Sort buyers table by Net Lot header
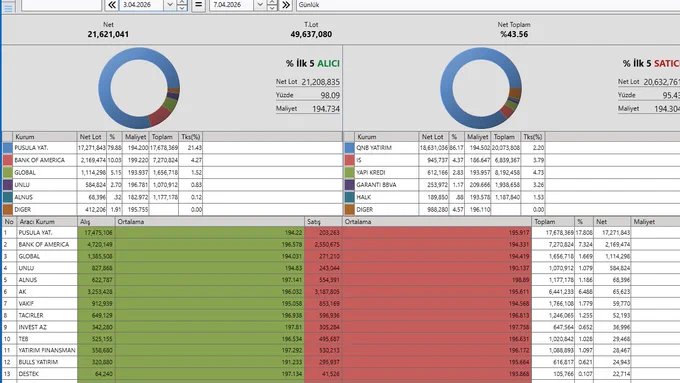 pos(92,137)
